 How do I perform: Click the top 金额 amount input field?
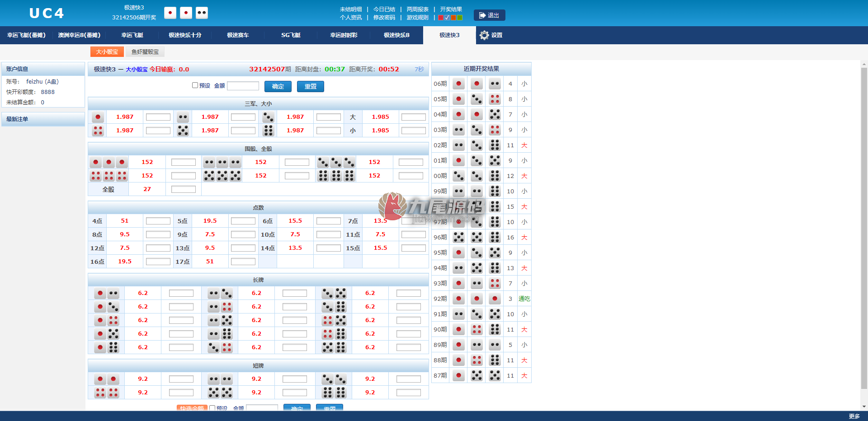(243, 86)
